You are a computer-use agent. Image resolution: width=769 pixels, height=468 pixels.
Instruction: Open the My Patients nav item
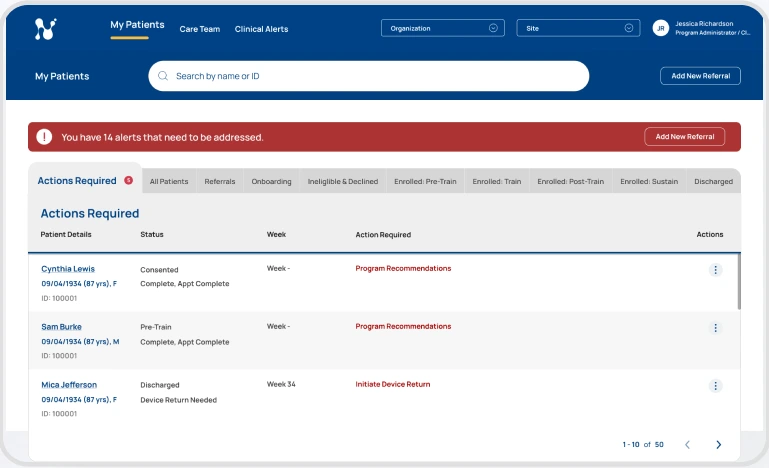pos(137,25)
